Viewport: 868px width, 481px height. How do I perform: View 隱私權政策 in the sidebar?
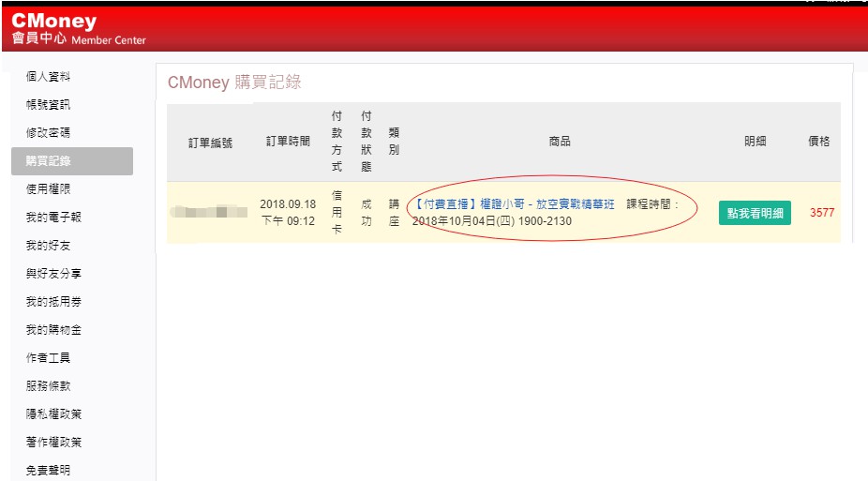point(53,414)
